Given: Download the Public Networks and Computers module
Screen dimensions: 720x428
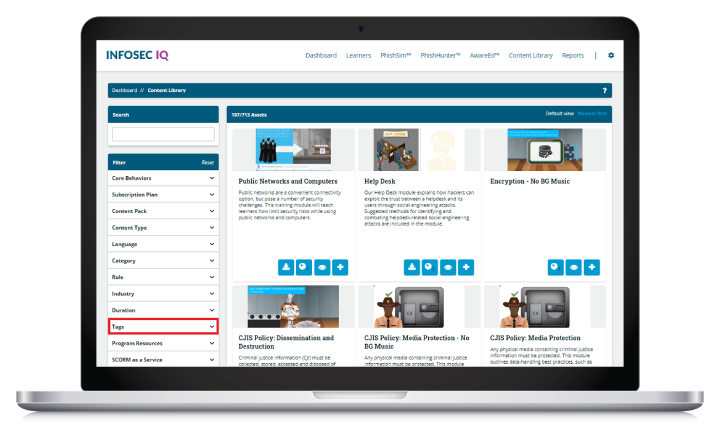Looking at the screenshot, I should (x=285, y=267).
